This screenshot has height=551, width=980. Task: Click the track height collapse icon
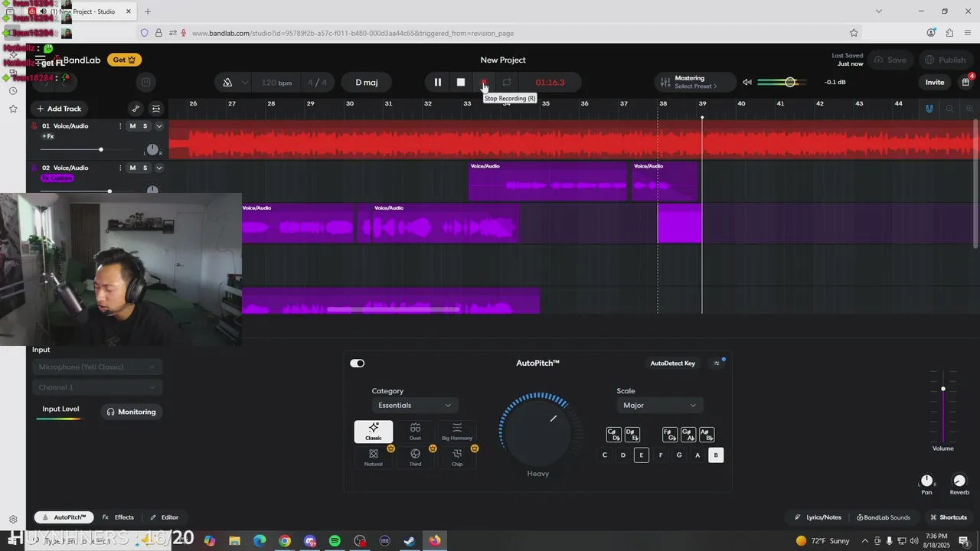(156, 109)
